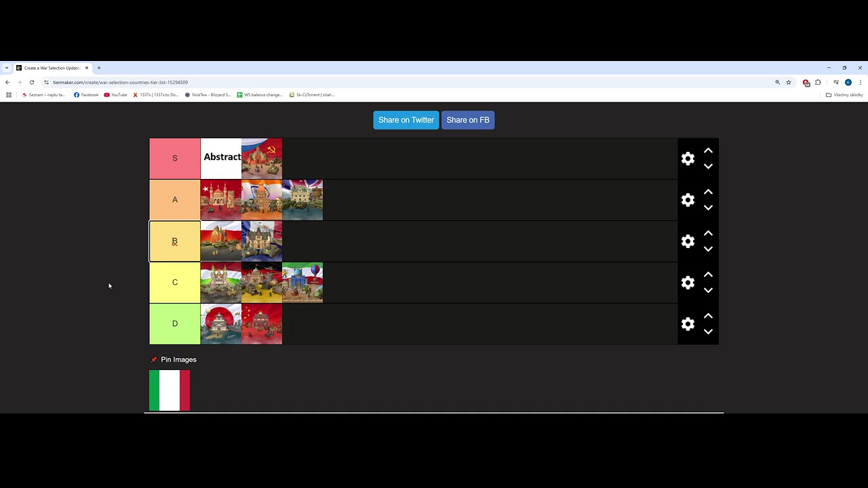This screenshot has width=868, height=488.
Task: Select the French flag image in B tier
Action: (262, 241)
